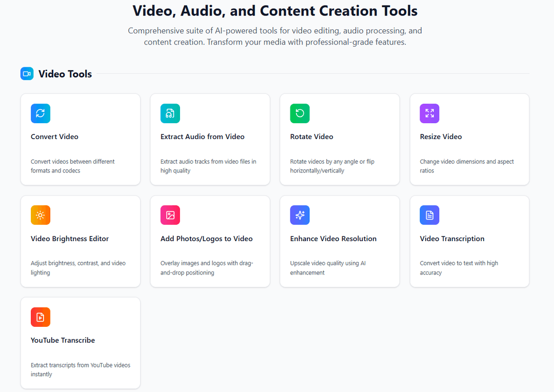
Task: Open the Rotate Video tool
Action: click(x=340, y=139)
